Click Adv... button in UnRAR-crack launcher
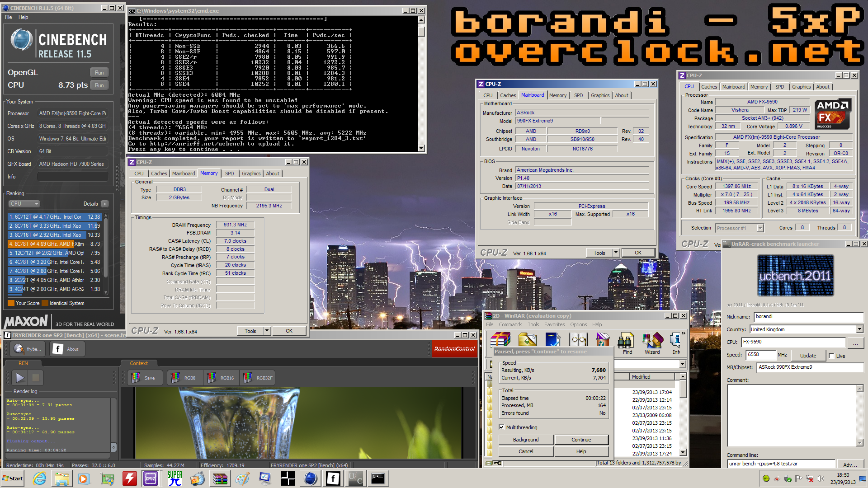Screen dimensions: 868x488 click(x=850, y=465)
